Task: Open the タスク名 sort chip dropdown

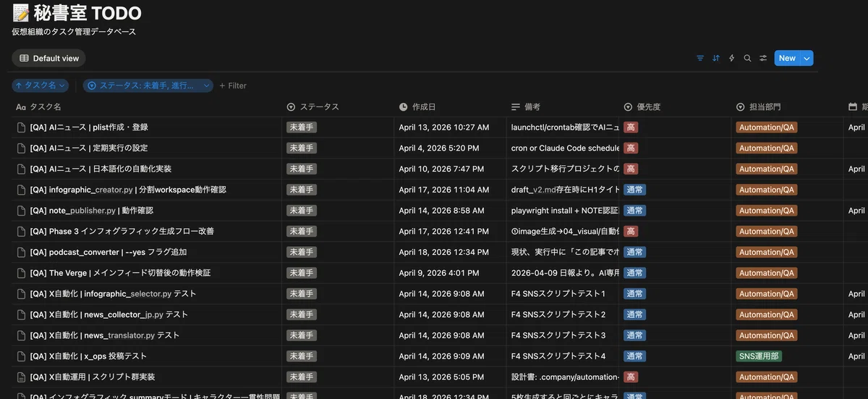Action: 41,85
